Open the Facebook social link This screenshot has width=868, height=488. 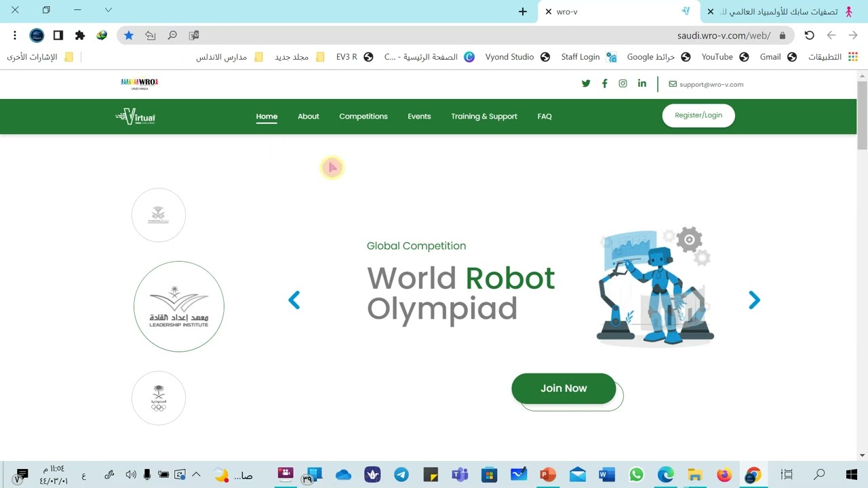click(x=604, y=83)
